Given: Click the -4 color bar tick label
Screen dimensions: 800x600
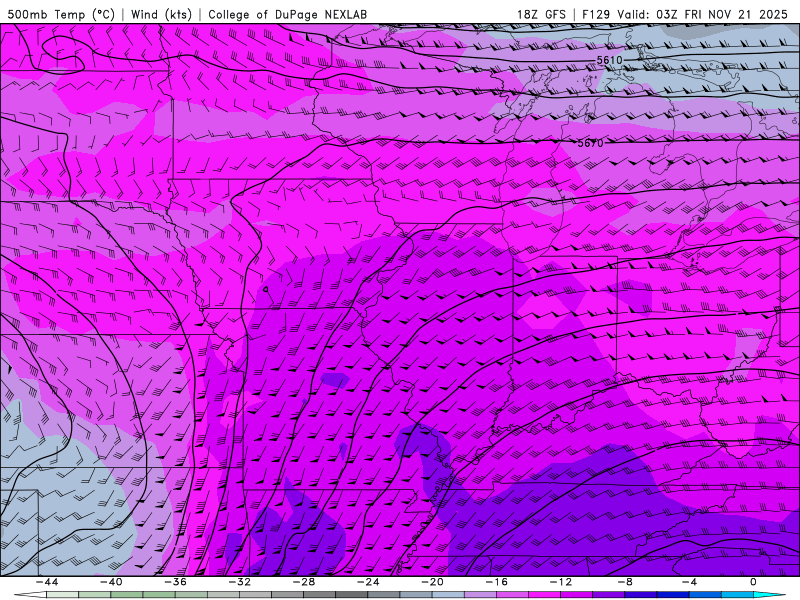Looking at the screenshot, I should pyautogui.click(x=689, y=582).
